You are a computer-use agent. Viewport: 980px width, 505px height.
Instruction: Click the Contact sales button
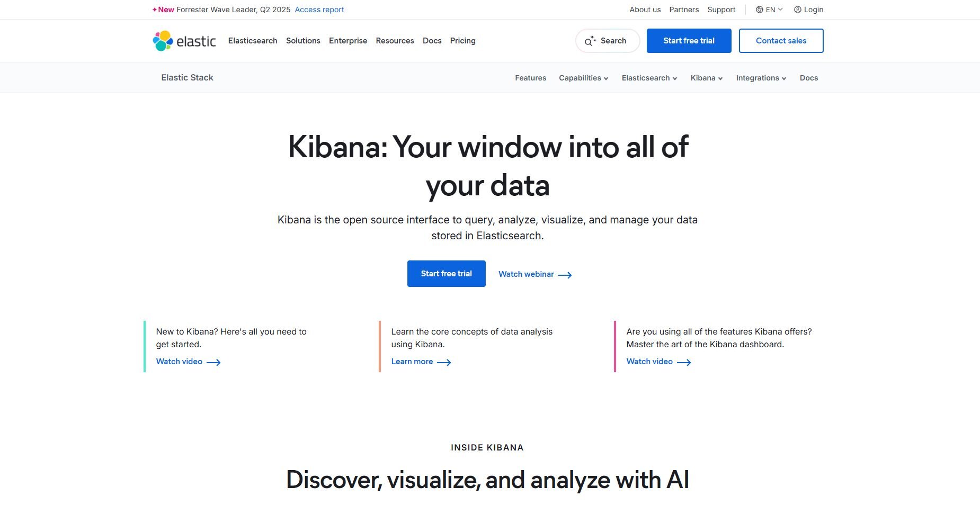[x=781, y=41]
